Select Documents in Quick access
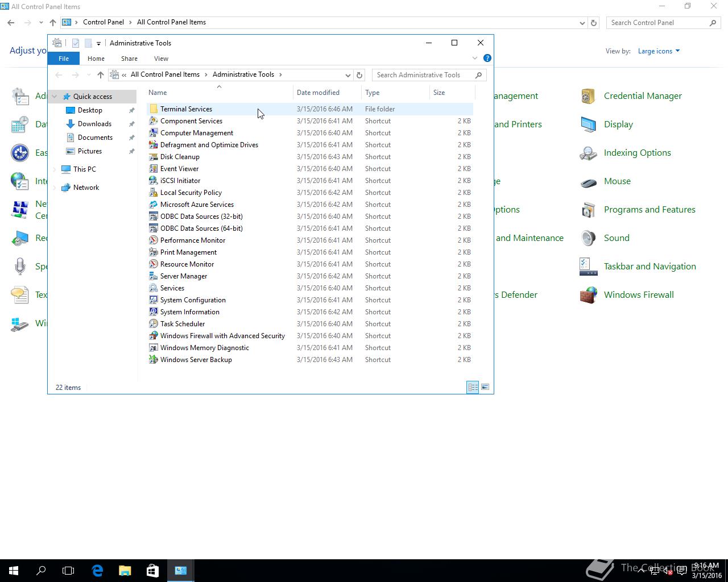This screenshot has height=582, width=728. (x=95, y=138)
